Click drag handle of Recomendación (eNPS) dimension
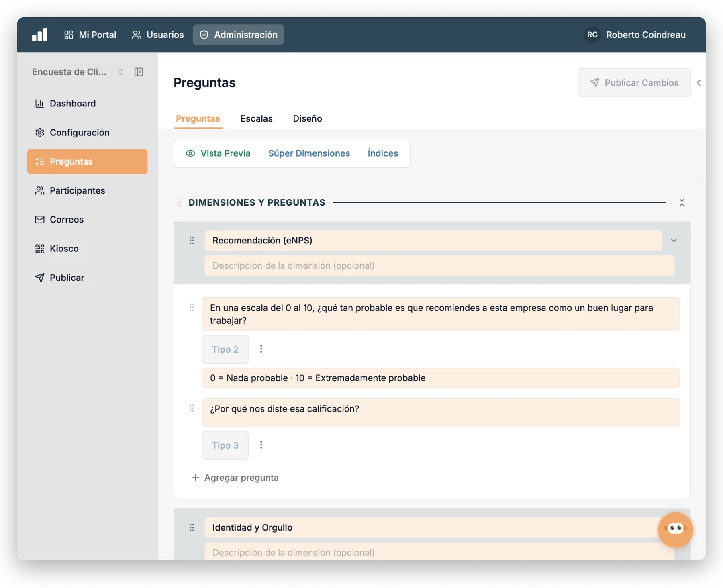This screenshot has width=723, height=588. (x=192, y=240)
